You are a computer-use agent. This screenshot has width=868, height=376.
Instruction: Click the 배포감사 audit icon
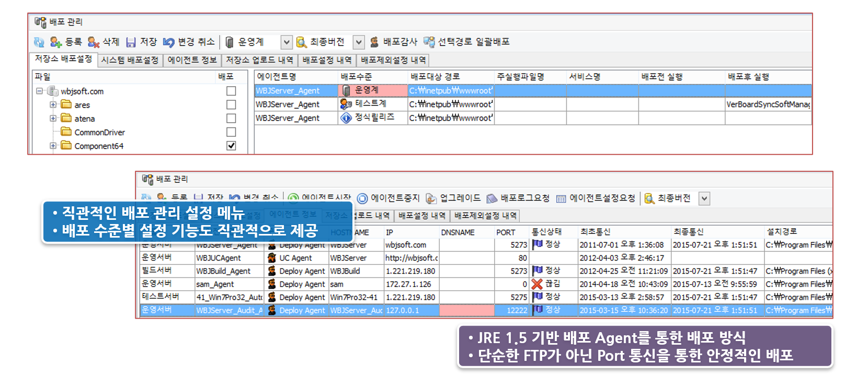pos(374,42)
